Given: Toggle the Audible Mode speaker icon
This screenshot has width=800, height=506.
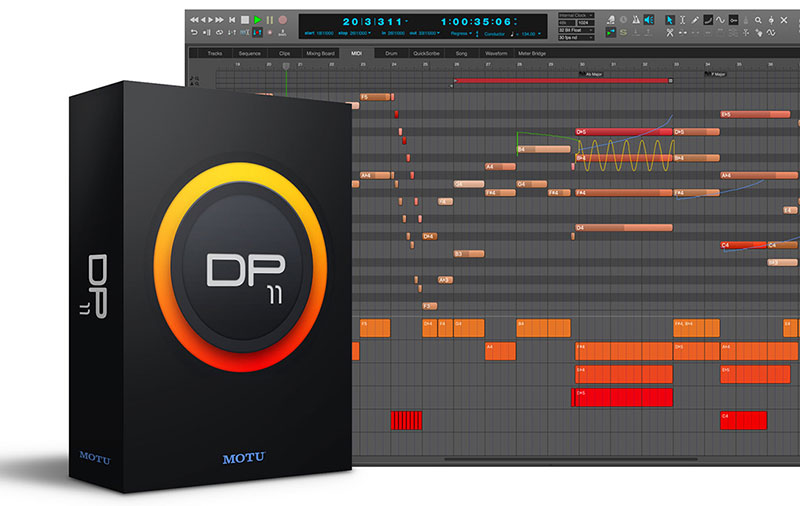Looking at the screenshot, I should pyautogui.click(x=649, y=20).
